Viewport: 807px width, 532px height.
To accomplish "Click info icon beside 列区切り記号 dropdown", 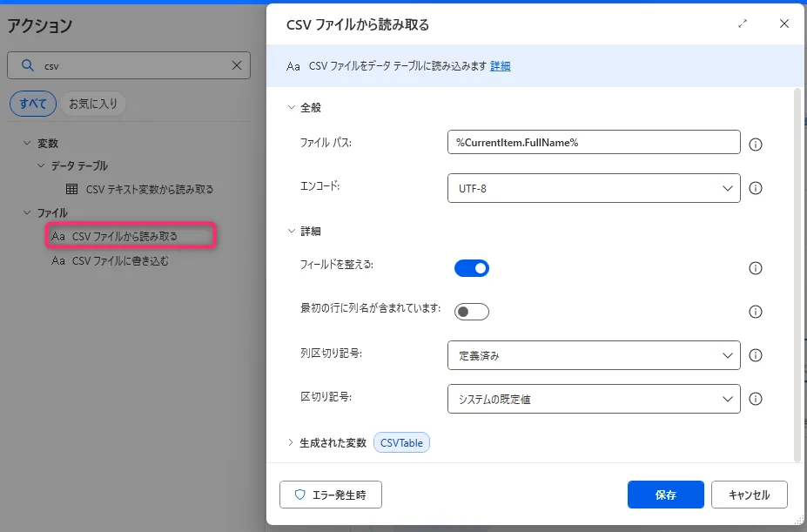I will (756, 355).
